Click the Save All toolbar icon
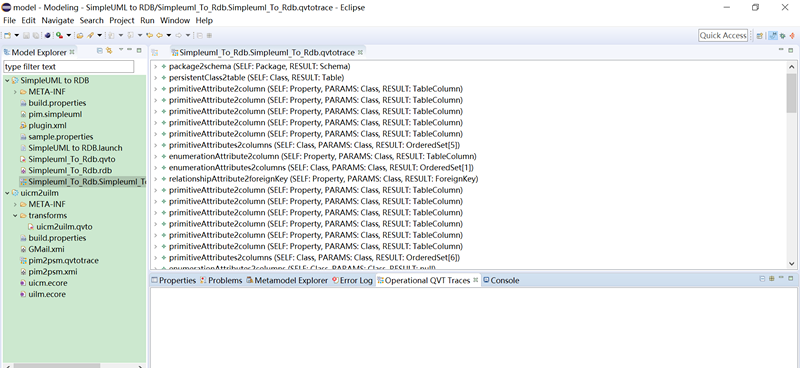800x368 pixels. point(36,35)
